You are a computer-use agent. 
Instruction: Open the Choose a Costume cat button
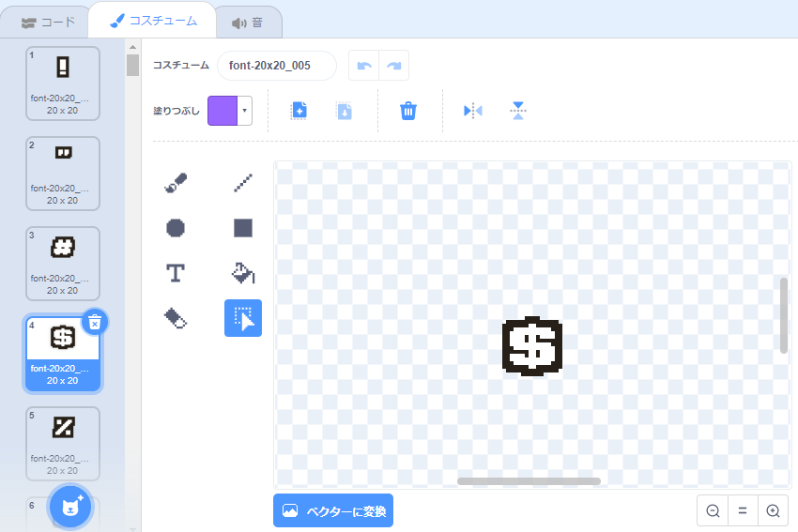70,507
